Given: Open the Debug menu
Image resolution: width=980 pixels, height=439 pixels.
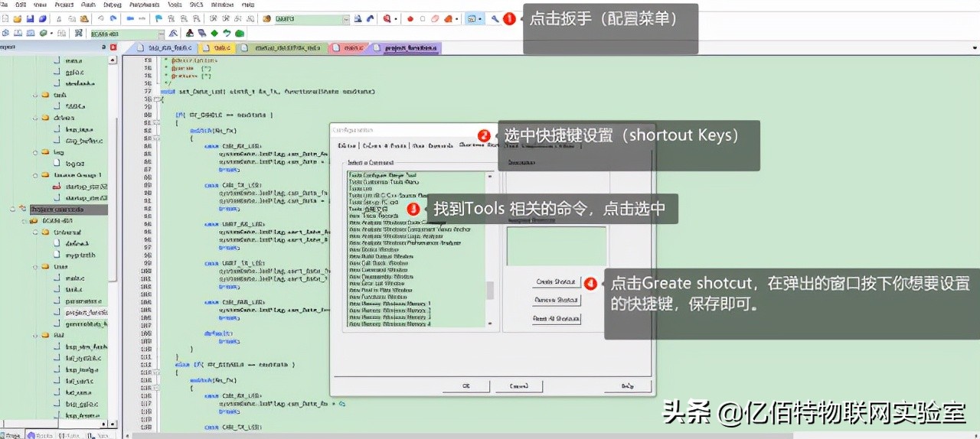Looking at the screenshot, I should click(113, 5).
